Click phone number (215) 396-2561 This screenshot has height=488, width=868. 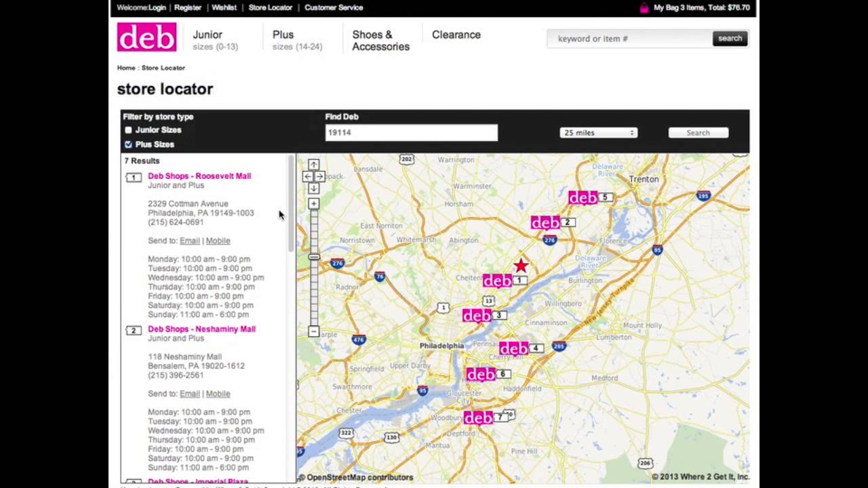(x=176, y=375)
